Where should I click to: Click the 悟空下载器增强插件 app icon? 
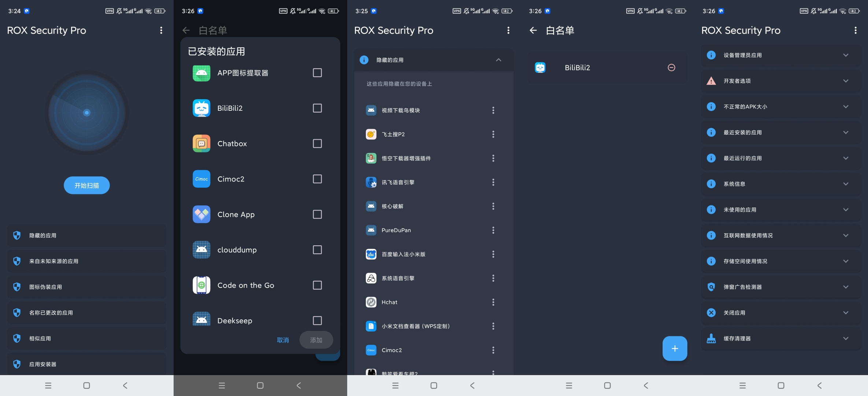[x=371, y=158]
